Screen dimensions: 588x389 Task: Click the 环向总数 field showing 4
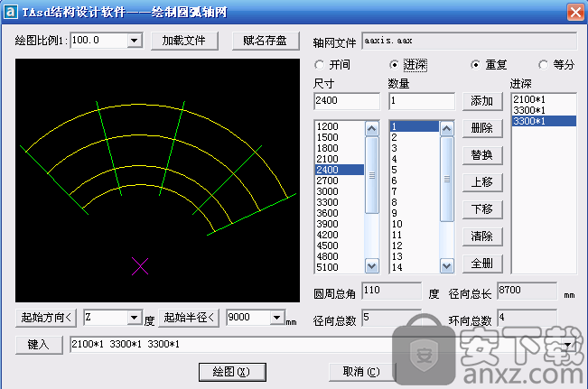527,318
